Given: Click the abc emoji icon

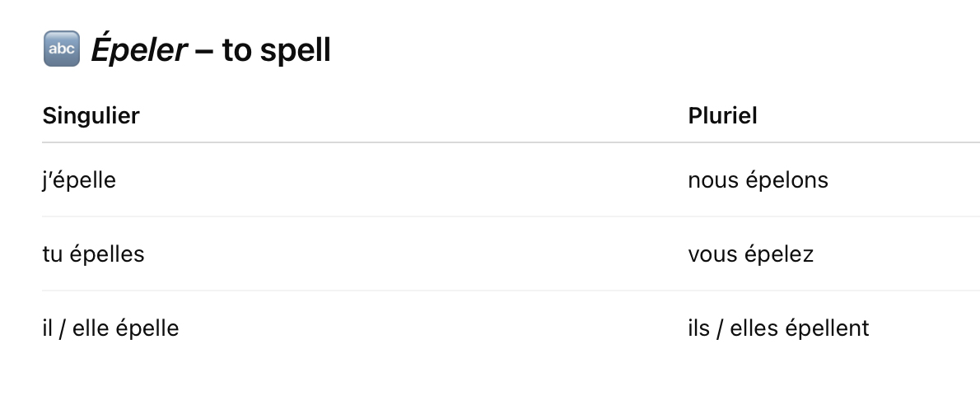Looking at the screenshot, I should pos(61,49).
